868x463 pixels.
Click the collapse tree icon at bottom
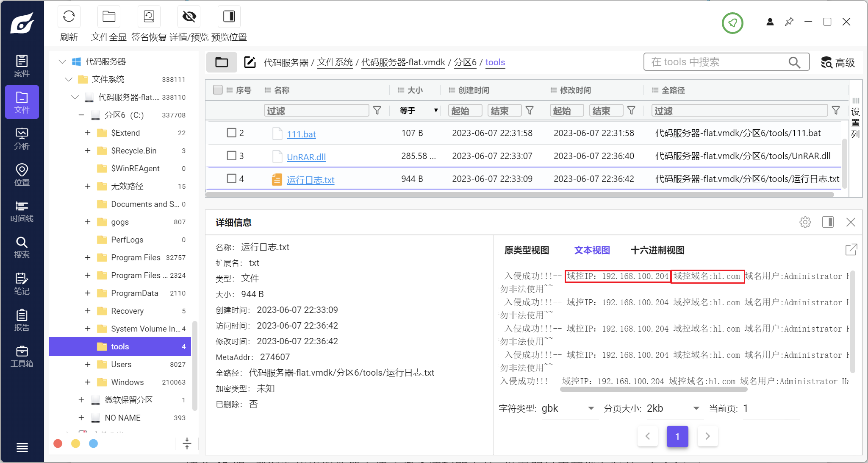[x=187, y=443]
